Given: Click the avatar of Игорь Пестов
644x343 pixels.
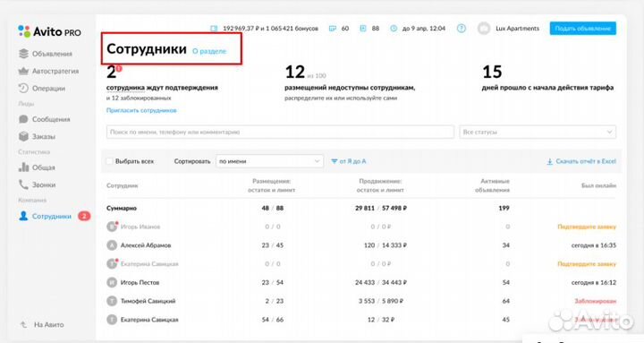Looking at the screenshot, I should point(112,282).
